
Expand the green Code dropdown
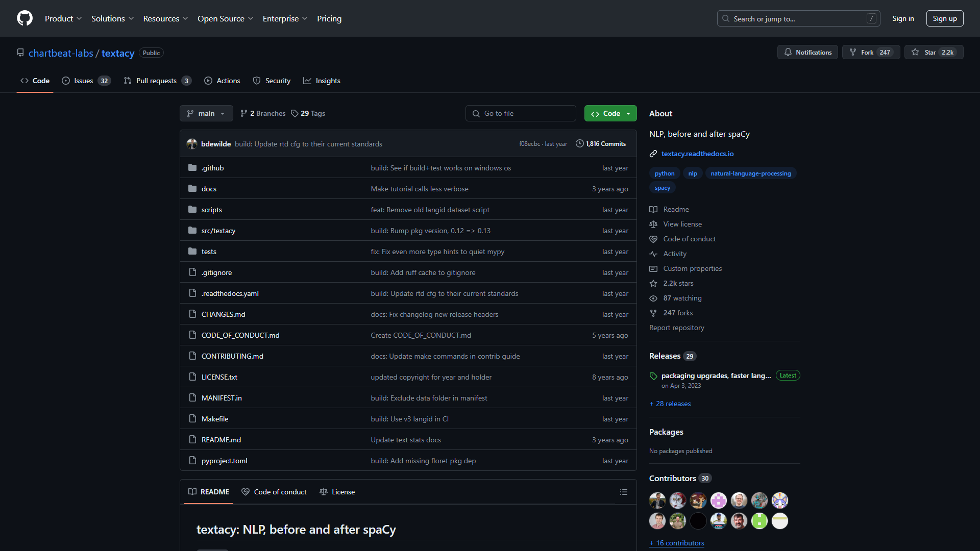(x=610, y=113)
